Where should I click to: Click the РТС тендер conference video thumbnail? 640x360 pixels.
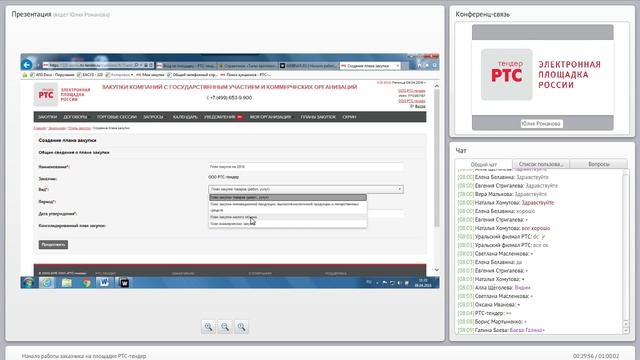[x=542, y=77]
